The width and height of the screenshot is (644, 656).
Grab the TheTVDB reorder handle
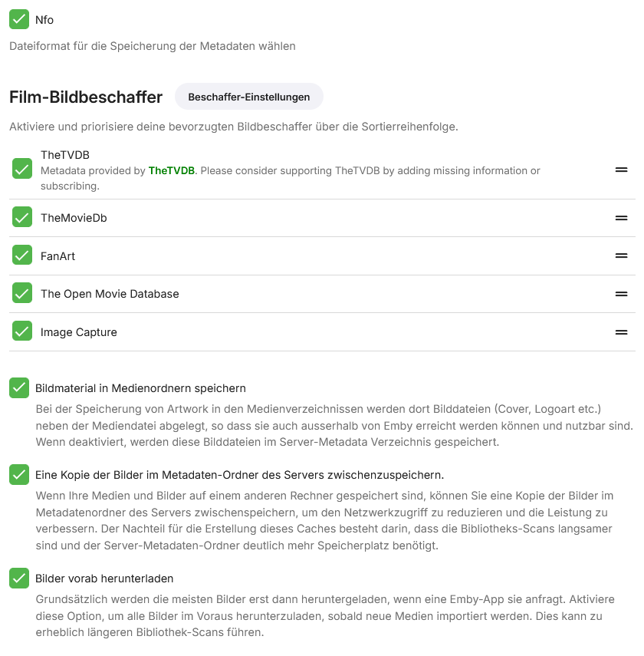621,170
